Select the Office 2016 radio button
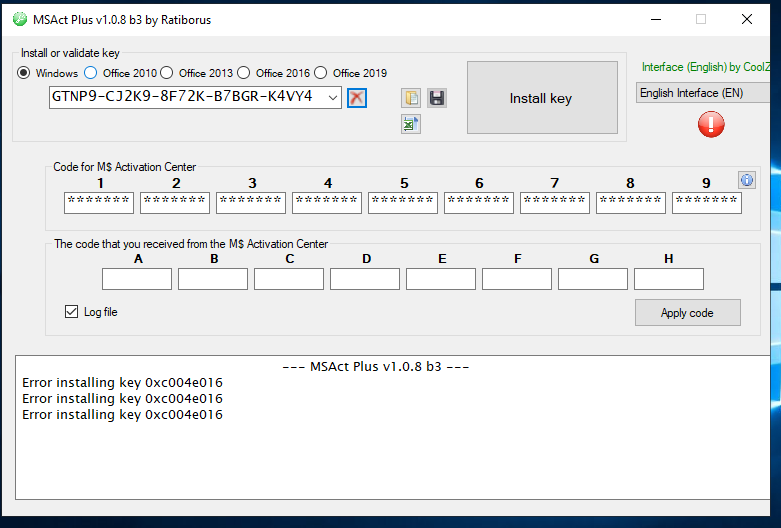 click(244, 73)
